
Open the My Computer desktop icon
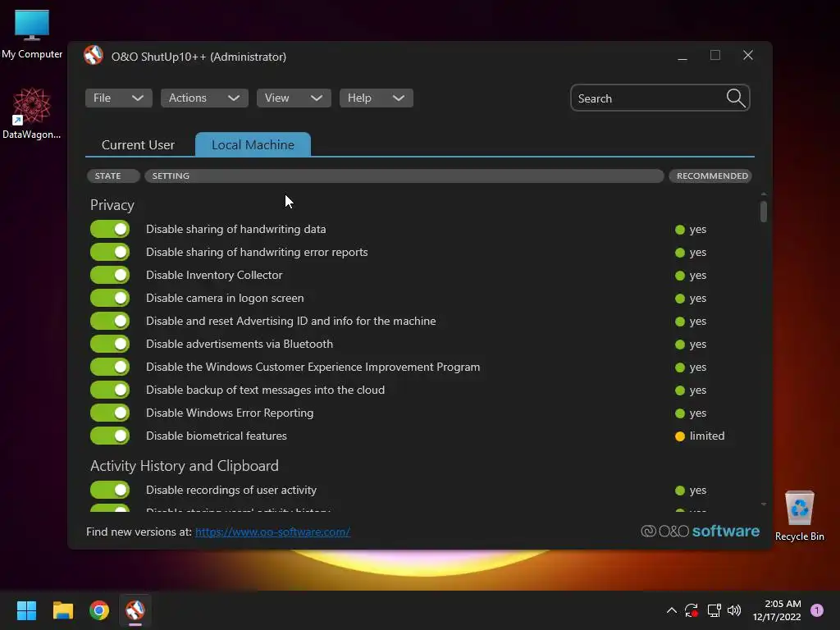point(32,34)
